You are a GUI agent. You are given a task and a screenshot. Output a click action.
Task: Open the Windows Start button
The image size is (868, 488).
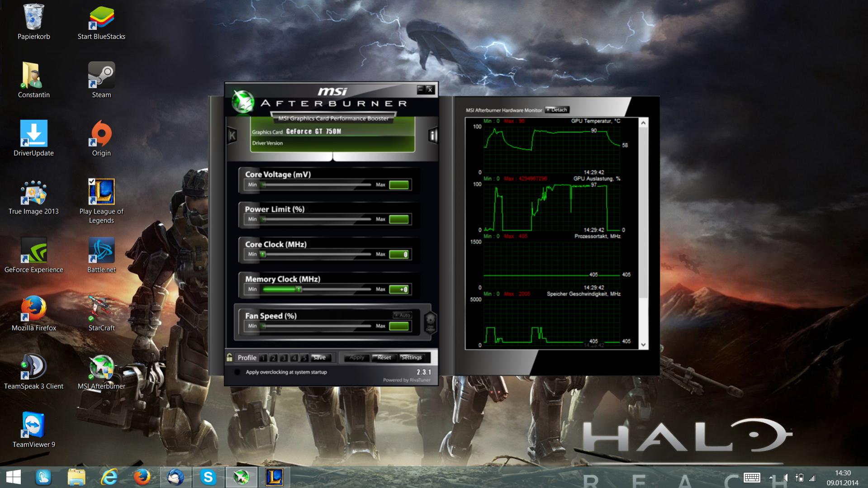pyautogui.click(x=14, y=477)
